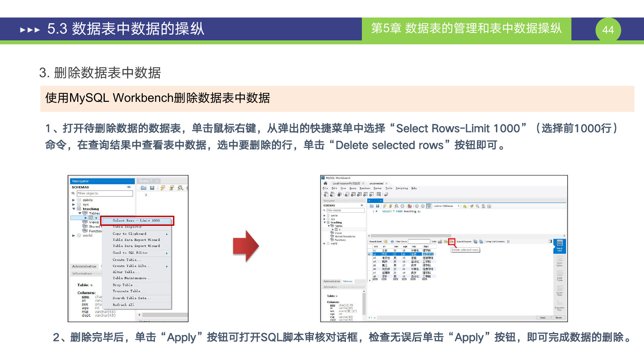This screenshot has height=362, width=644.
Task: Expand the world schema in the context-menu screenshot
Action: point(74,235)
